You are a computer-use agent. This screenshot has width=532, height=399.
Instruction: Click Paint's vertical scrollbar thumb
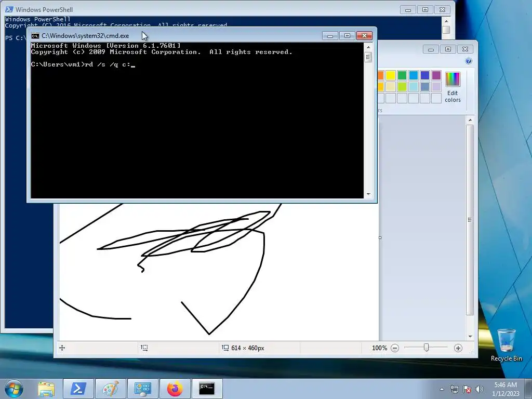tap(470, 220)
